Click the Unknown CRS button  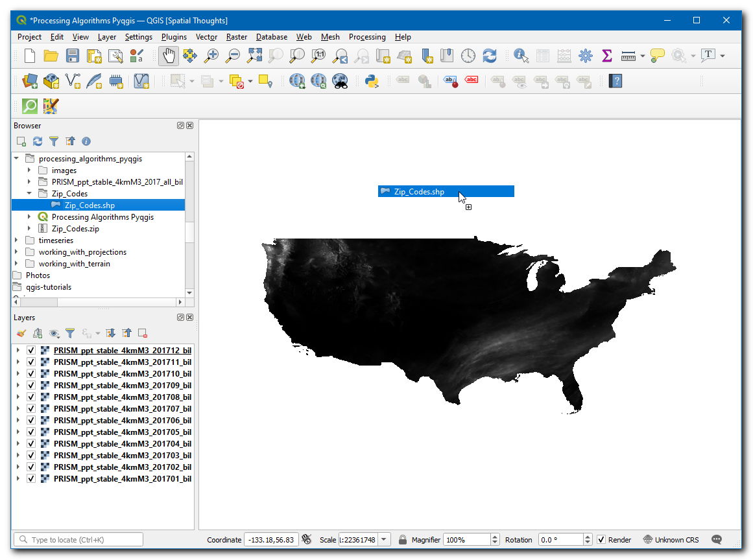coord(671,540)
